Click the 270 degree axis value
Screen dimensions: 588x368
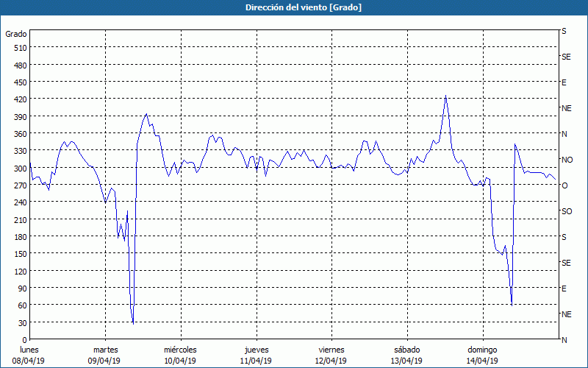tap(21, 185)
